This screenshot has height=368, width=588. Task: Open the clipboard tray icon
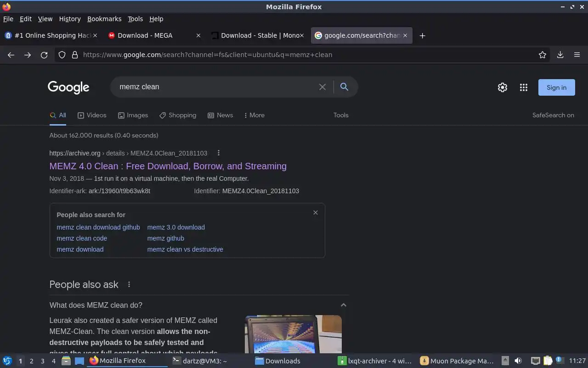coord(548,361)
